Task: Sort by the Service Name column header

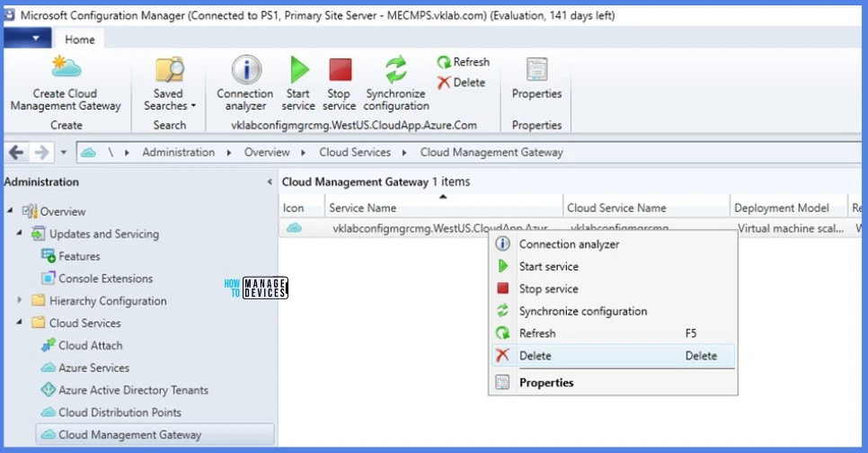Action: (443, 208)
